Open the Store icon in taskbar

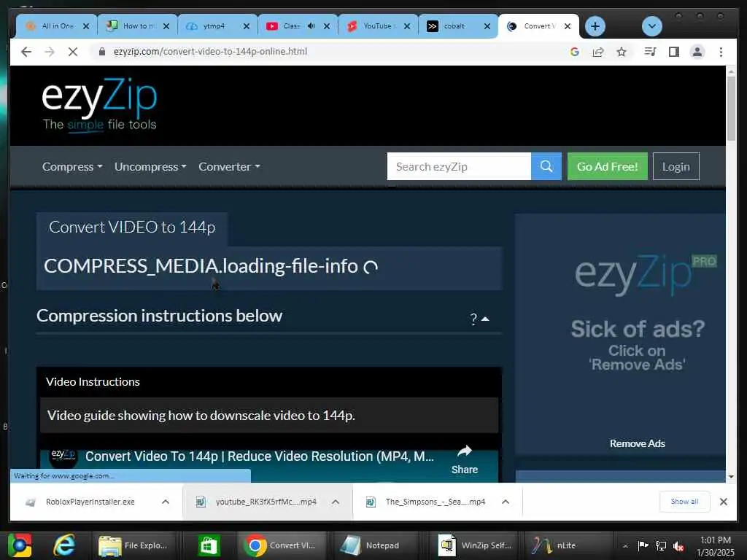[x=209, y=545]
